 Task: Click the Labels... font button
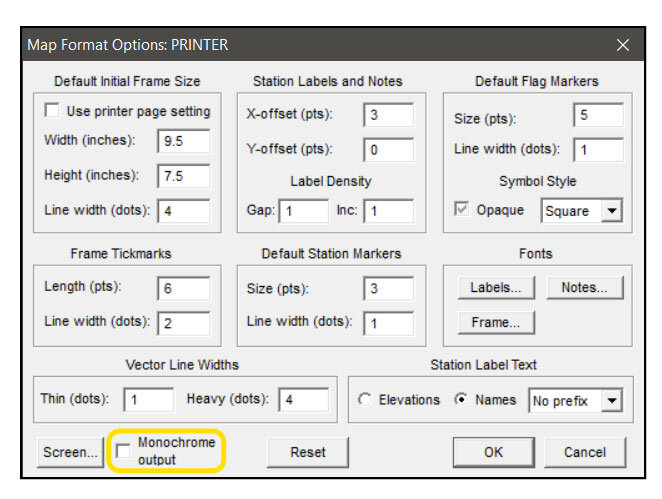point(496,288)
